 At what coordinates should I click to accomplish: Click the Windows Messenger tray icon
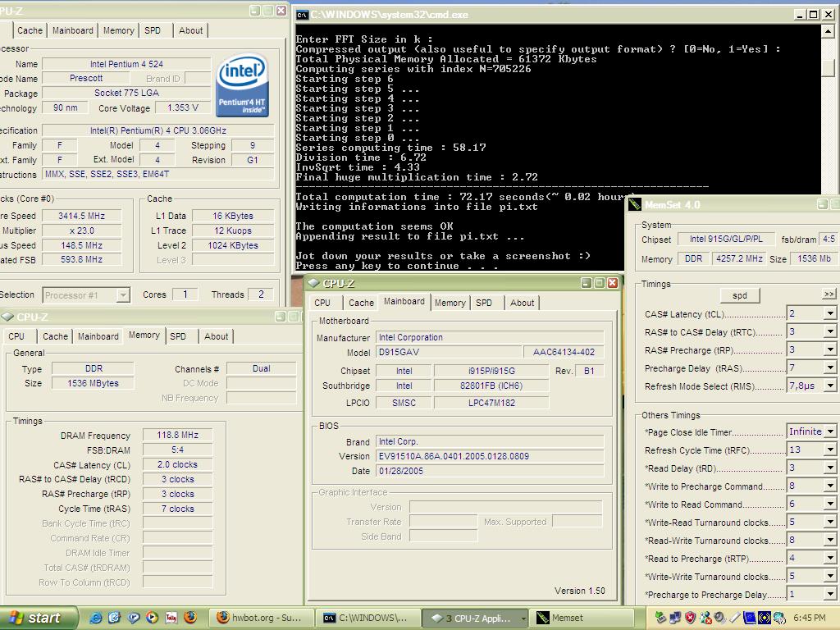[705, 618]
